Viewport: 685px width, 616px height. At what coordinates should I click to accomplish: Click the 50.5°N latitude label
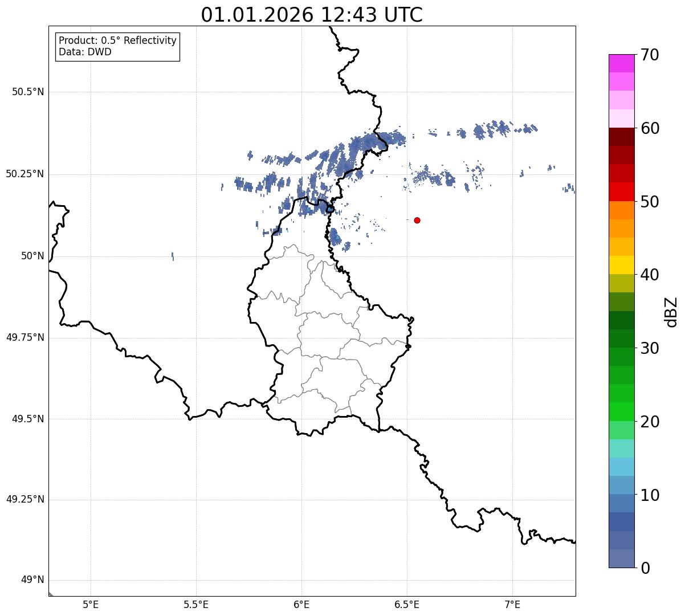pos(28,92)
